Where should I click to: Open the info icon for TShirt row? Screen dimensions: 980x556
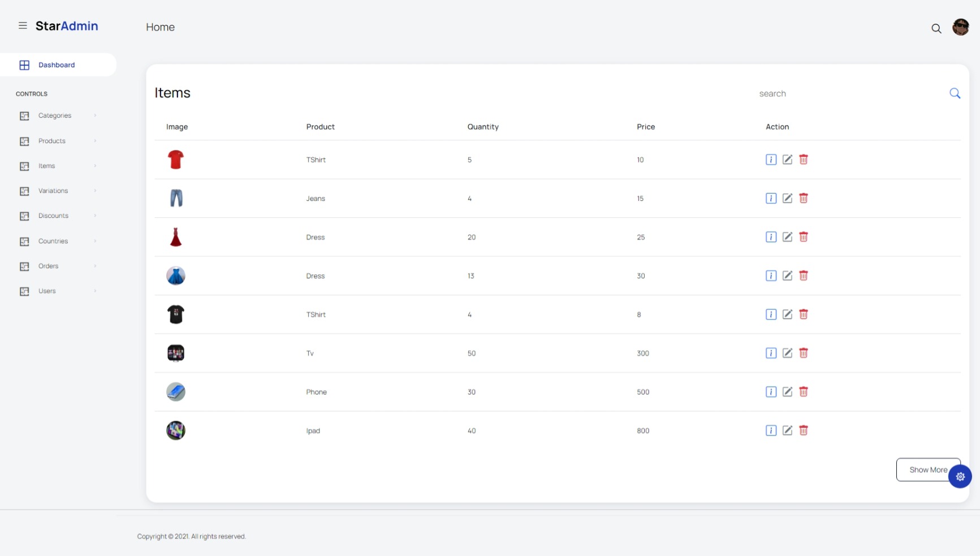(x=770, y=160)
